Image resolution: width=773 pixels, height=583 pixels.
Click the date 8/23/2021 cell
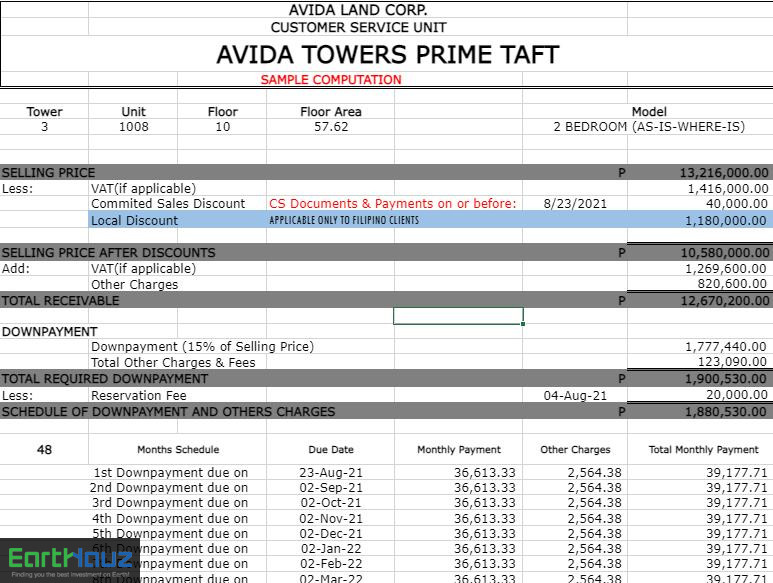575,204
